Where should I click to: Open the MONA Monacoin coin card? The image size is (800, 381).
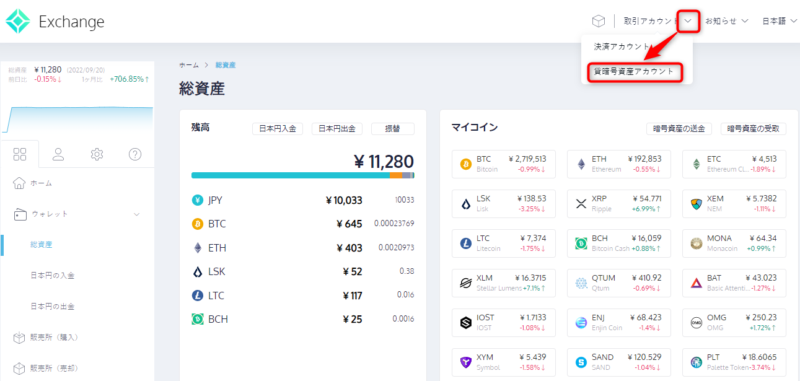click(734, 243)
